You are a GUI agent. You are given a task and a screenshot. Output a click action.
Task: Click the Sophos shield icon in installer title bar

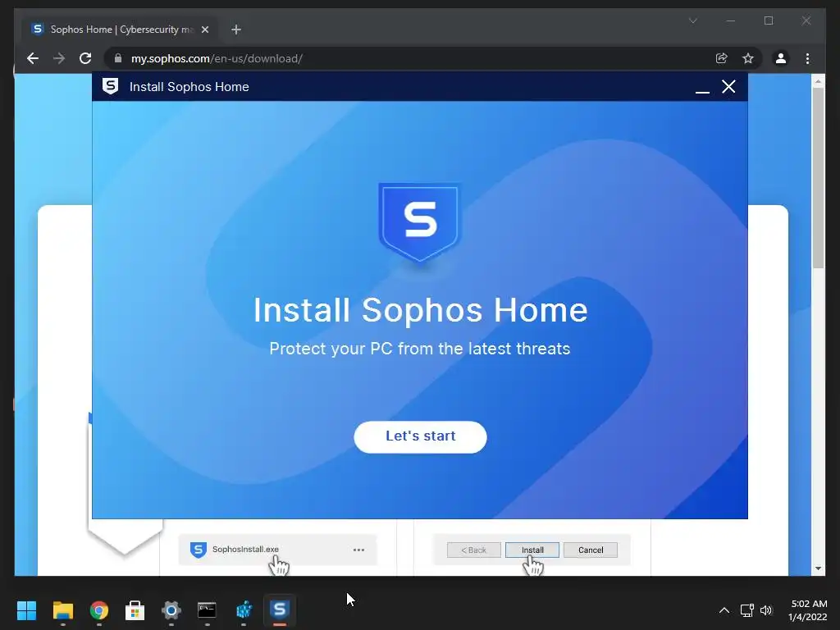coord(111,86)
